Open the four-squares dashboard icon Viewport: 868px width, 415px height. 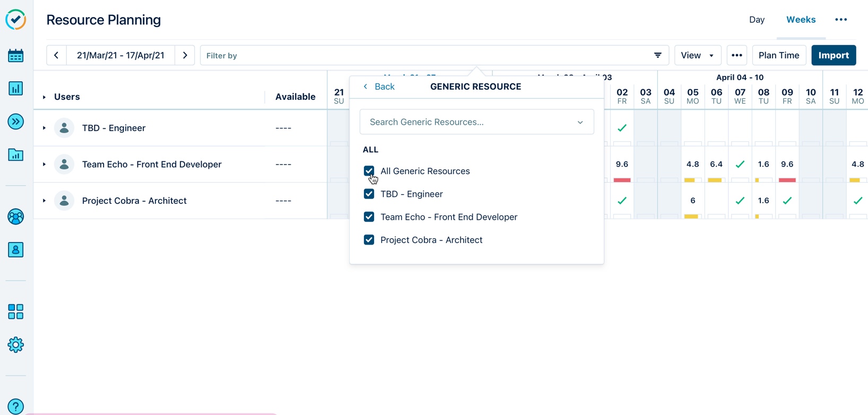click(x=15, y=312)
